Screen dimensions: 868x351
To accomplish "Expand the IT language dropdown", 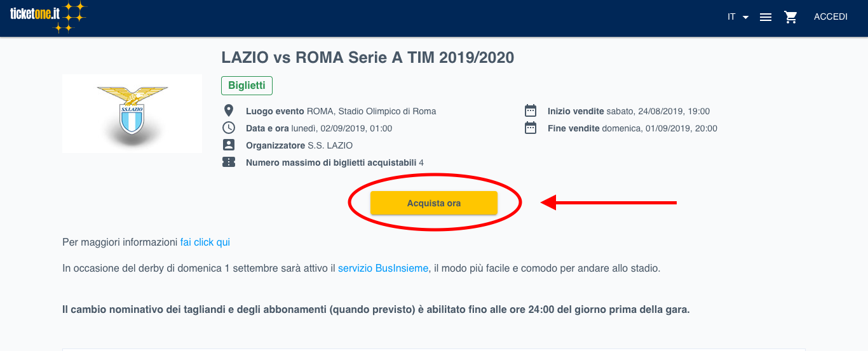I will pos(738,17).
